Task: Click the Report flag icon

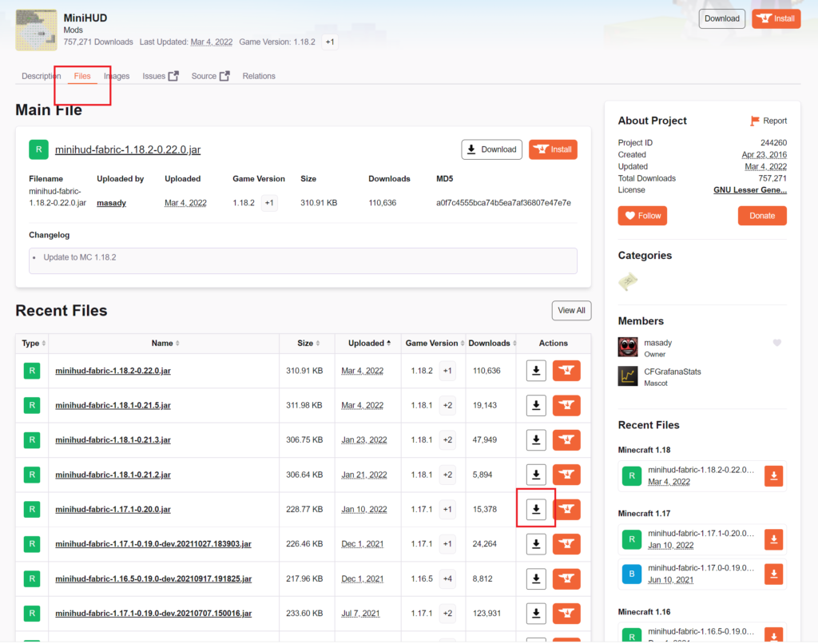Action: click(x=755, y=121)
